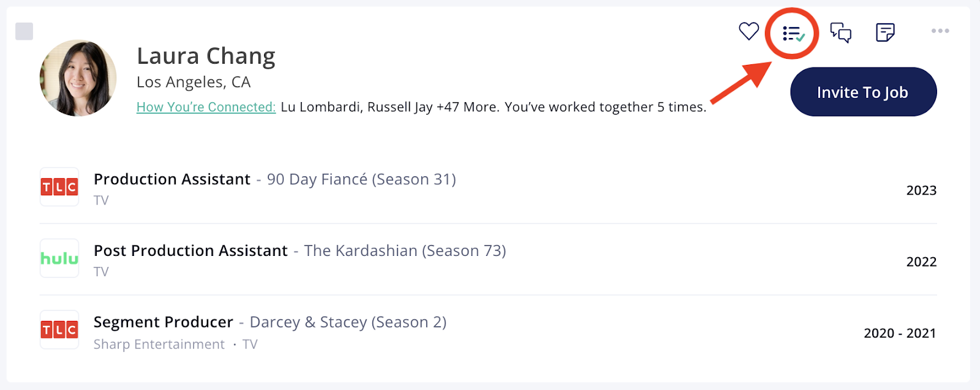Tick the checkbox beside Laura Chang
The width and height of the screenshot is (980, 390).
coord(24,31)
